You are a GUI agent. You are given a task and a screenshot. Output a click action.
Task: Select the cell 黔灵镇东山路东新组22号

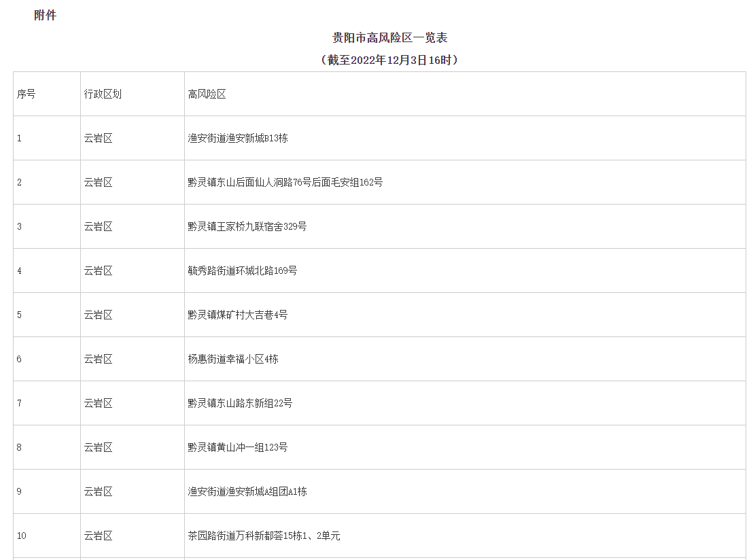pyautogui.click(x=240, y=404)
